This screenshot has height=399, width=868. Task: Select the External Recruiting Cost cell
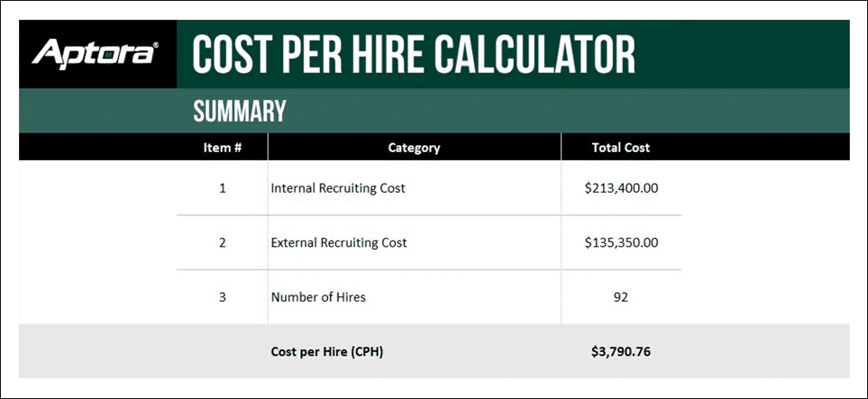pos(414,242)
